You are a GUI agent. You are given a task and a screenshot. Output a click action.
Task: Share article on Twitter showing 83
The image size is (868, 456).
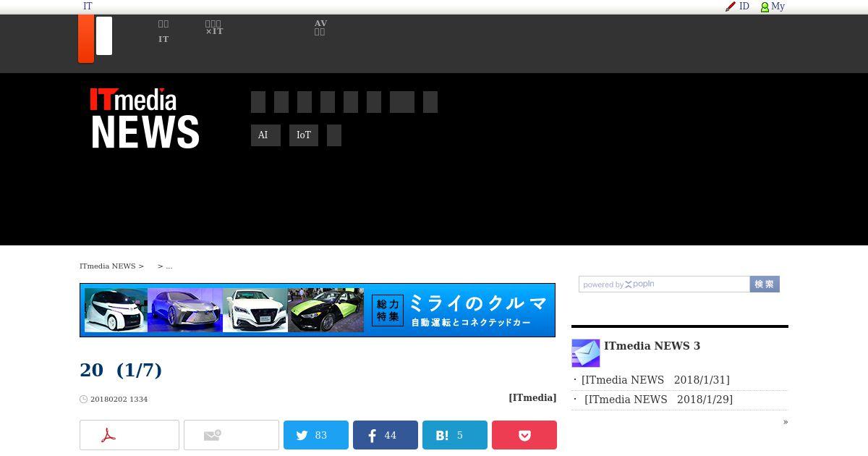[x=316, y=435]
